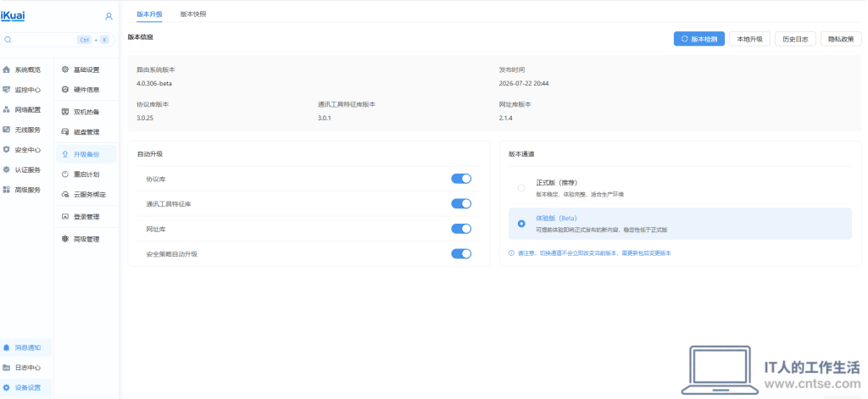868x399 pixels.
Task: Open the 系统概览 home icon
Action: click(7, 69)
